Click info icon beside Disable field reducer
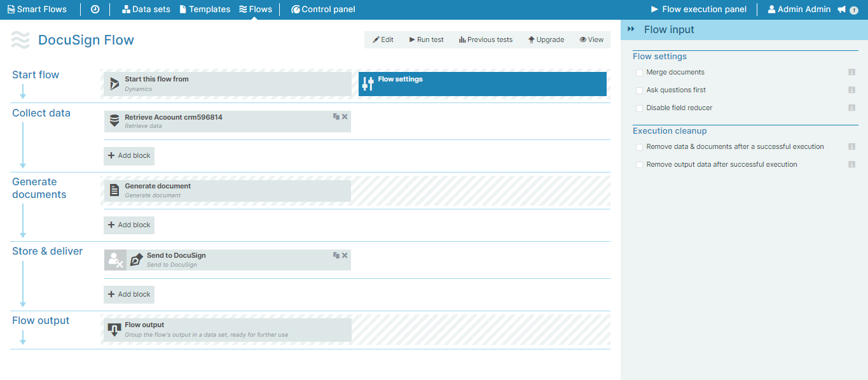Viewport: 868px width, 380px height. [x=851, y=108]
